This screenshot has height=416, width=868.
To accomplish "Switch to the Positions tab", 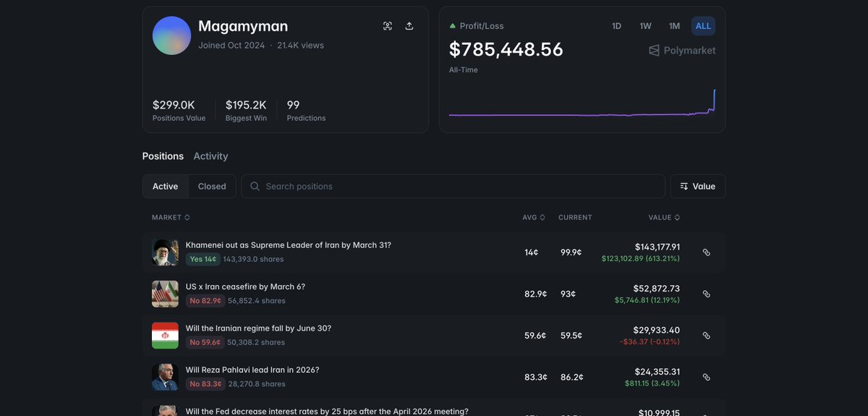I will click(x=163, y=156).
